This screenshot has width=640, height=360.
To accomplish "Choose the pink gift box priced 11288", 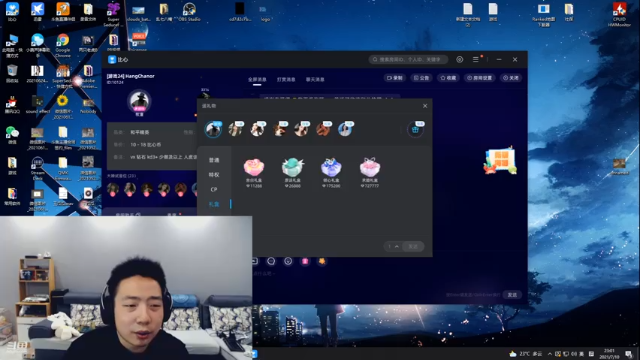I will [x=254, y=173].
